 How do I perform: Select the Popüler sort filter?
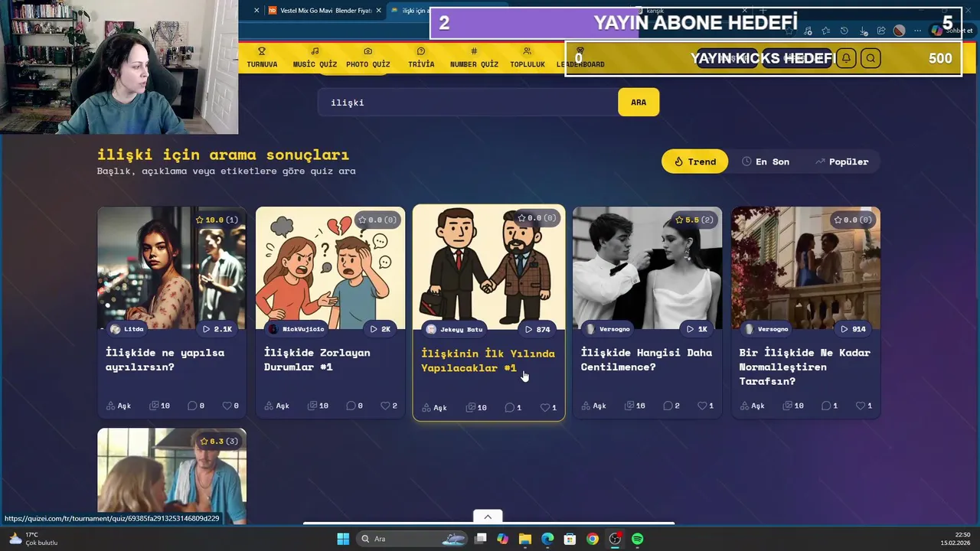[x=842, y=161]
